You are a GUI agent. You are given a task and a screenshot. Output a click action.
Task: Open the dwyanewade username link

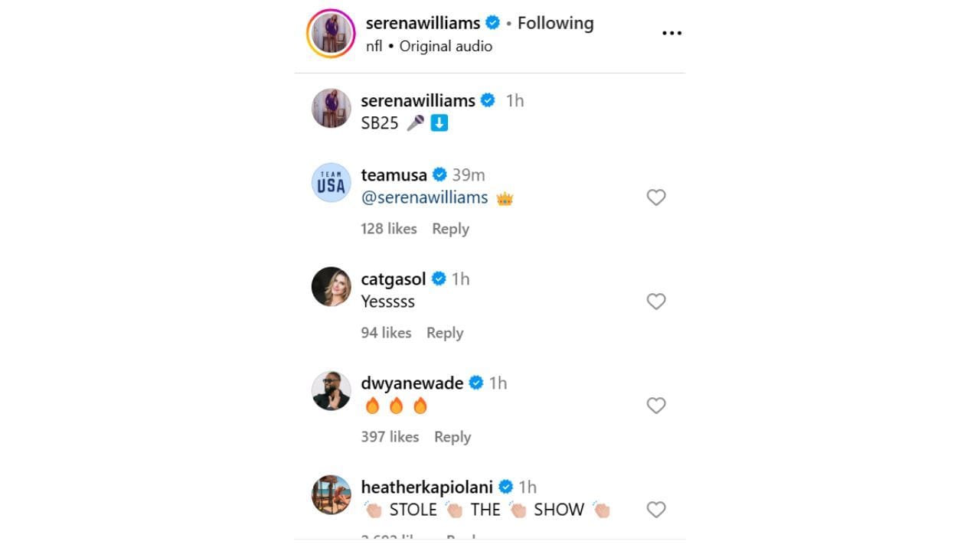point(412,383)
